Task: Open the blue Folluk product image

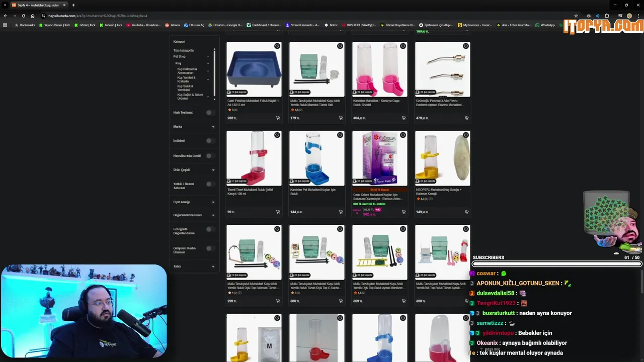Action: pos(254,69)
